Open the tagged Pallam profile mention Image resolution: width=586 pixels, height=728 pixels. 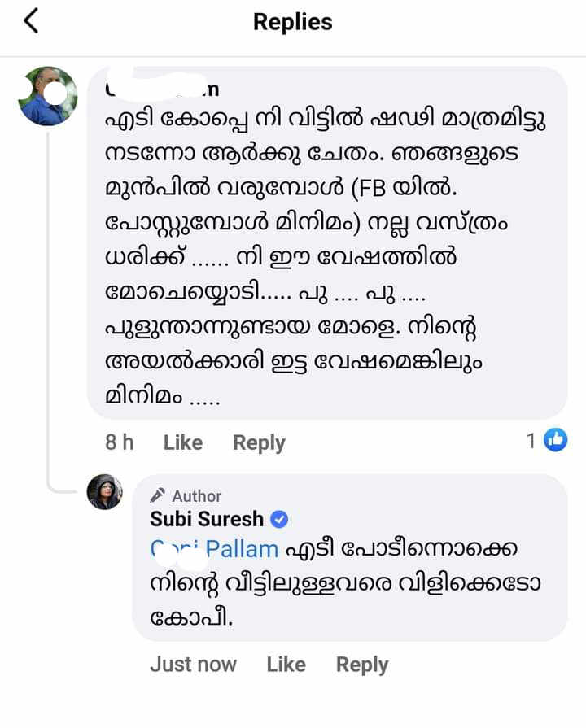[x=215, y=549]
